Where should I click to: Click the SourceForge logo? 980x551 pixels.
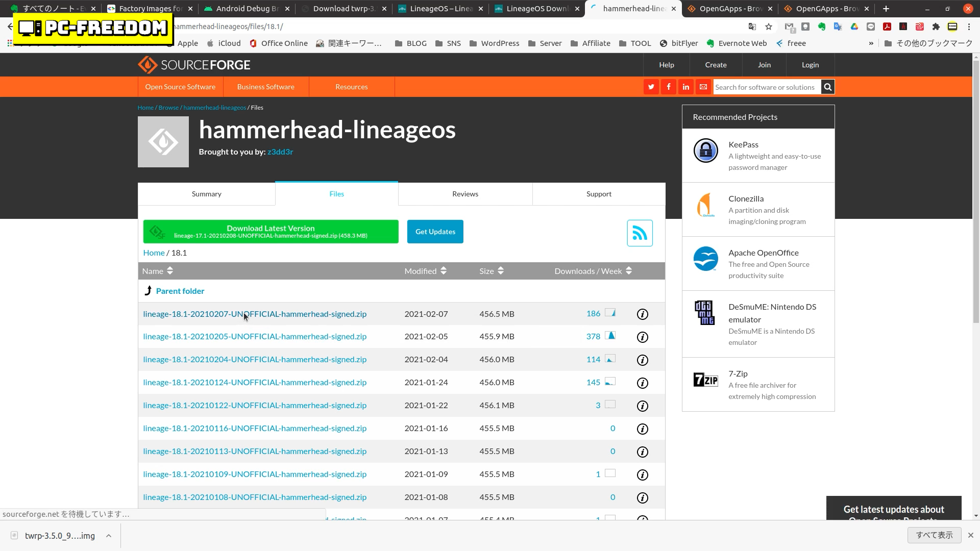[194, 65]
